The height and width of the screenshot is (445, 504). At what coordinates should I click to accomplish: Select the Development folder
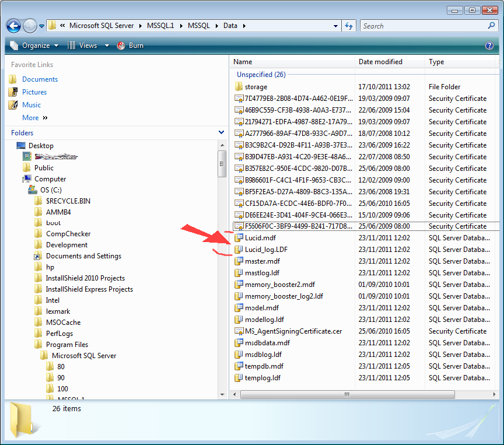[x=66, y=245]
